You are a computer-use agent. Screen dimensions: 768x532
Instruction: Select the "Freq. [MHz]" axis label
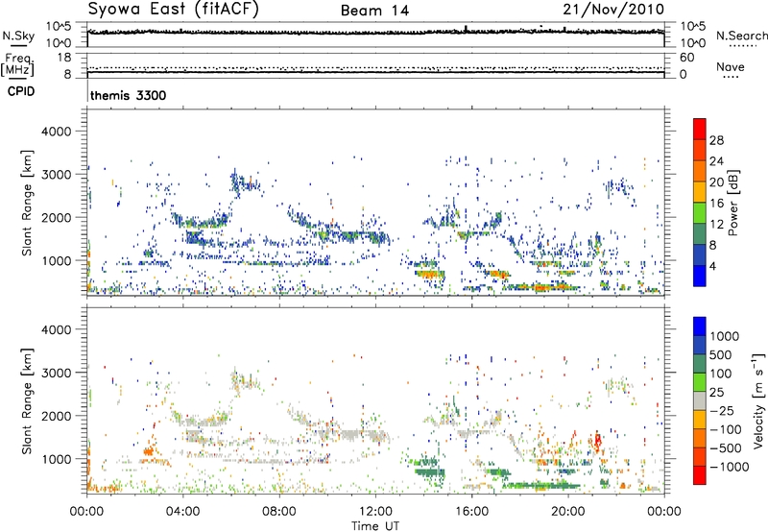(x=18, y=65)
